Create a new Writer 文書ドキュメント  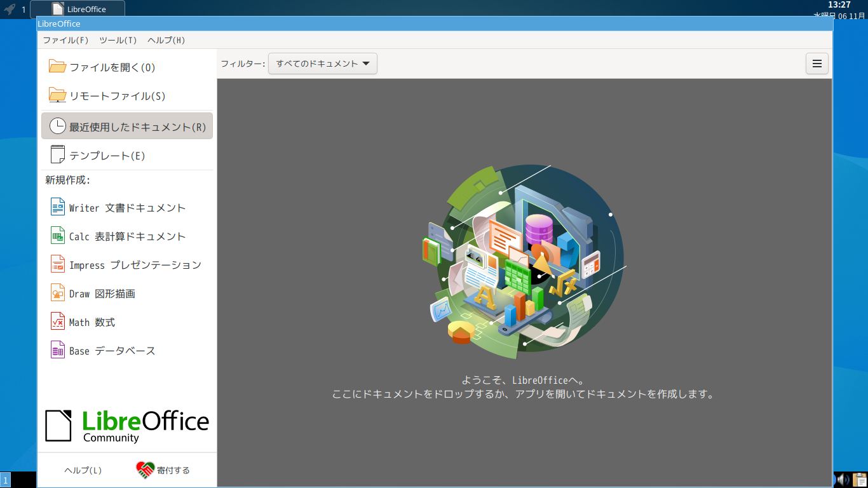pos(127,208)
